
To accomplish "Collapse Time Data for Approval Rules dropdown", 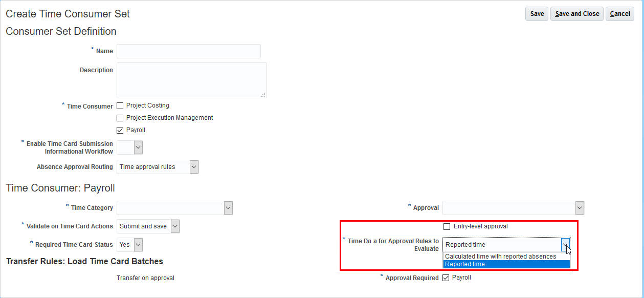I will pos(565,245).
